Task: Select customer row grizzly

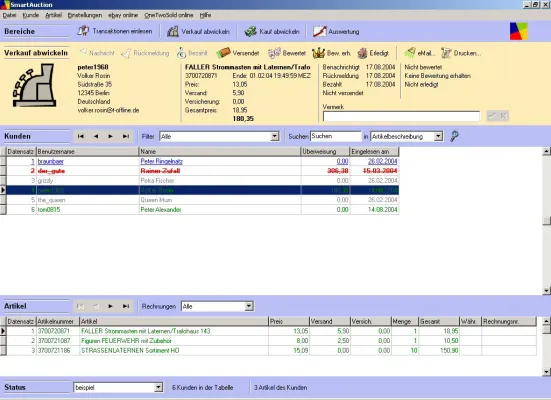Action: [202, 180]
